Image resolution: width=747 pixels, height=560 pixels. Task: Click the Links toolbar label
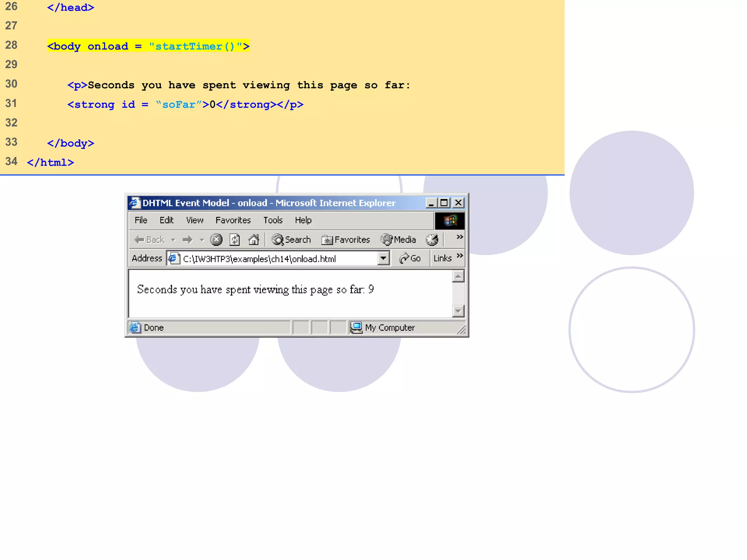pos(442,258)
